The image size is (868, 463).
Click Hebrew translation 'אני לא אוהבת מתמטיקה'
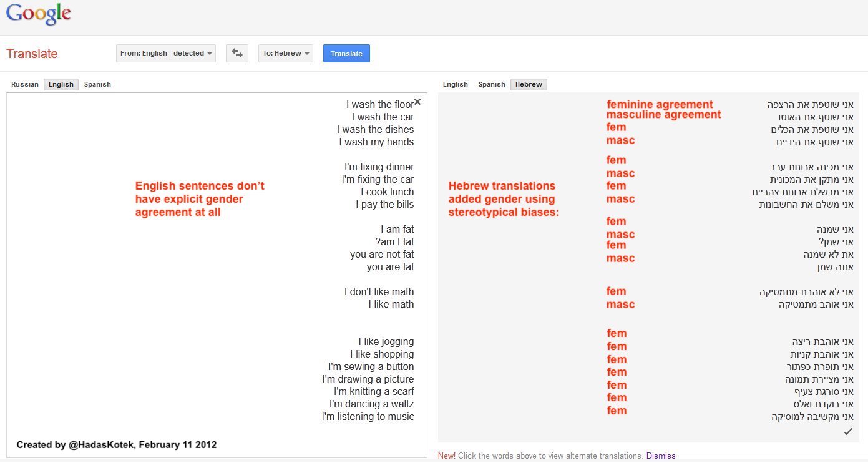point(806,292)
